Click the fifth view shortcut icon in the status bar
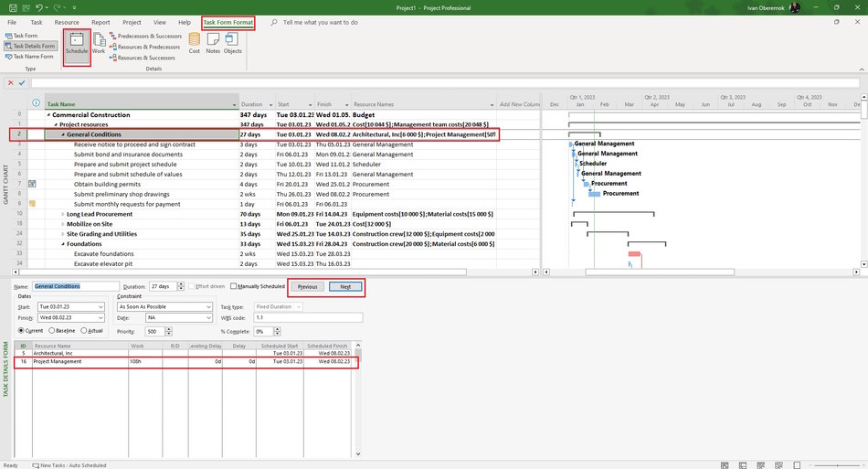 797,465
